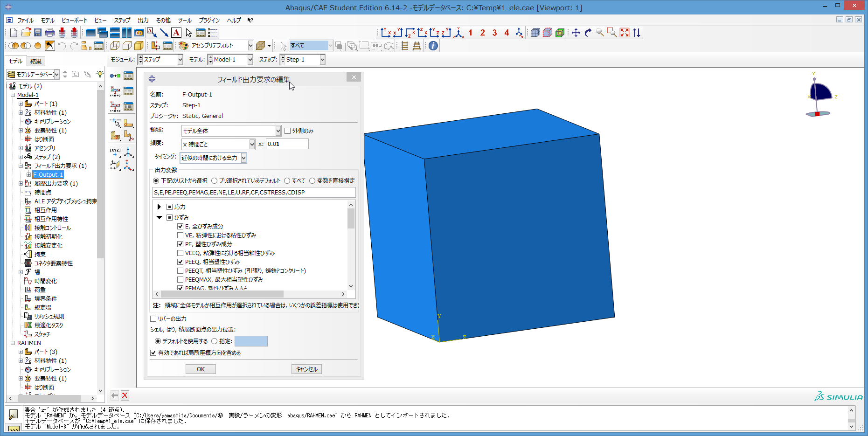Uncheck PEEQ, 相当塑性ひずみ
This screenshot has height=436, width=868.
(x=180, y=262)
